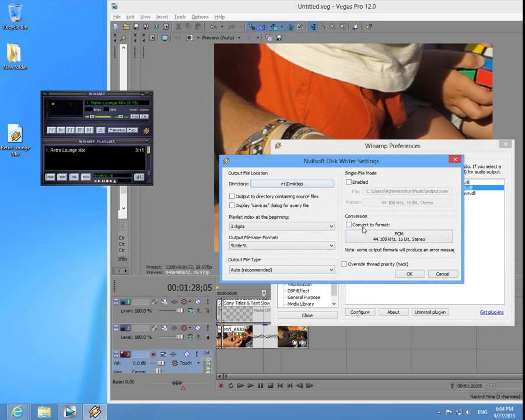Open the Insert menu in Vegas Pro
The height and width of the screenshot is (420, 525).
tap(162, 17)
